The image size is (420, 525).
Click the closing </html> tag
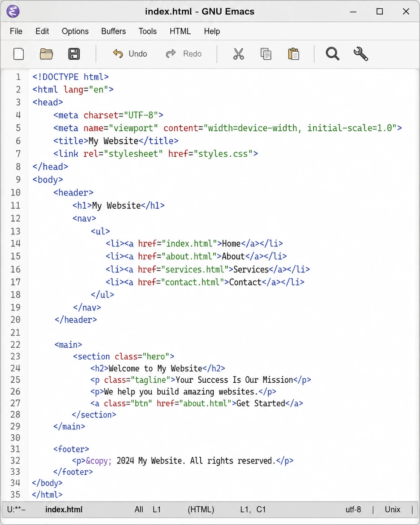click(47, 495)
